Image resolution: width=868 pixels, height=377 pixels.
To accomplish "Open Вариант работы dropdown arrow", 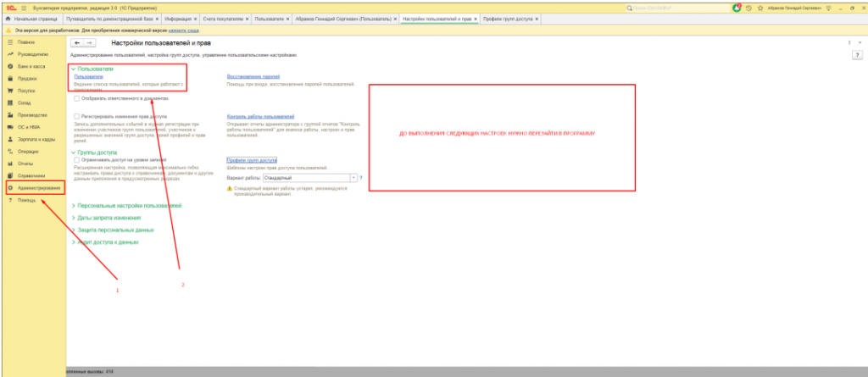I will coord(353,178).
